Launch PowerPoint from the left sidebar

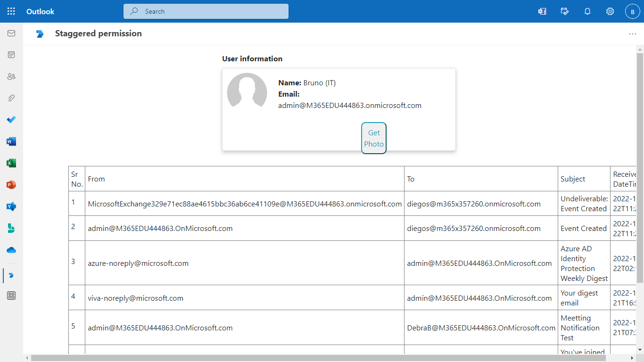coord(11,185)
